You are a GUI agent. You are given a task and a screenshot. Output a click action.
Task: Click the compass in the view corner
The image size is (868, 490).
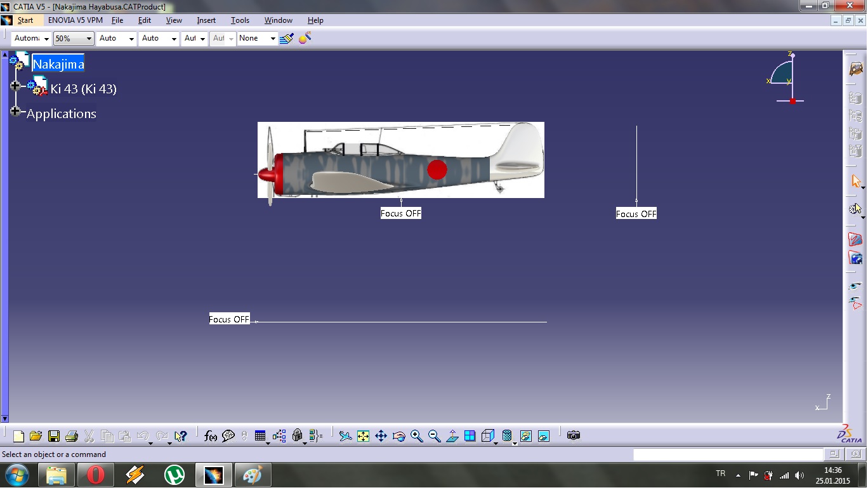point(786,77)
